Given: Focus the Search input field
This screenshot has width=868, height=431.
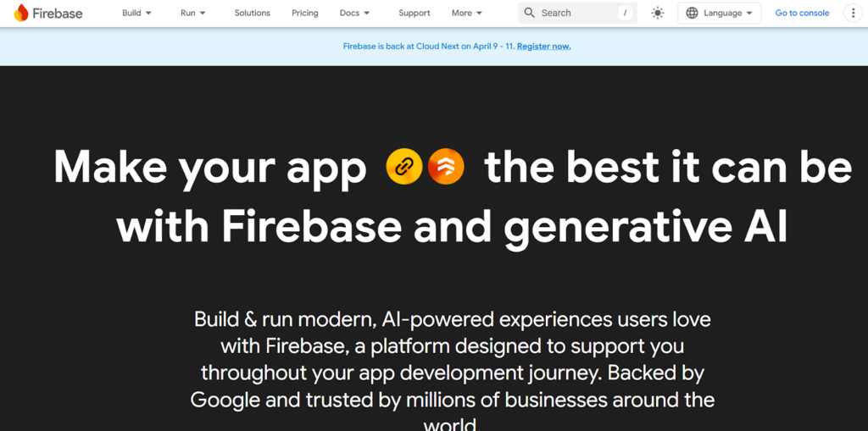Looking at the screenshot, I should pos(577,13).
